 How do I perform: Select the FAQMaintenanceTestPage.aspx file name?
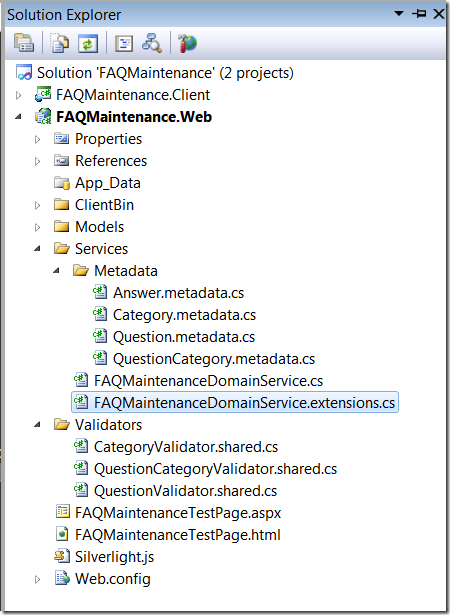pyautogui.click(x=178, y=513)
